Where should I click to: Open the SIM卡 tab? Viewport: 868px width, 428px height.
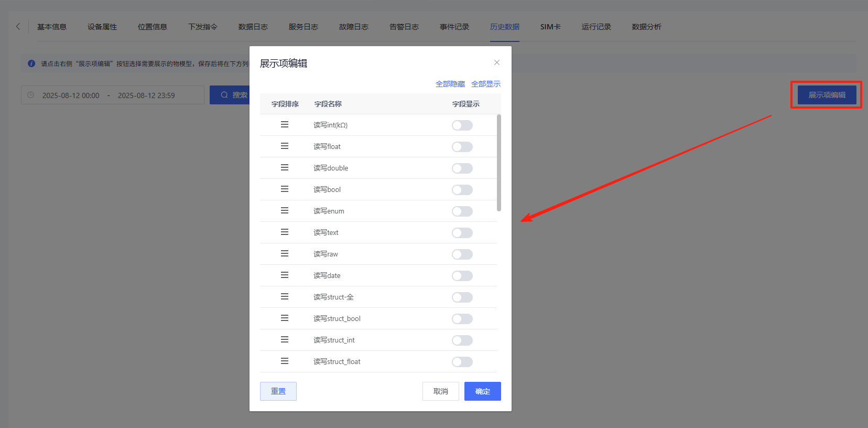point(550,27)
